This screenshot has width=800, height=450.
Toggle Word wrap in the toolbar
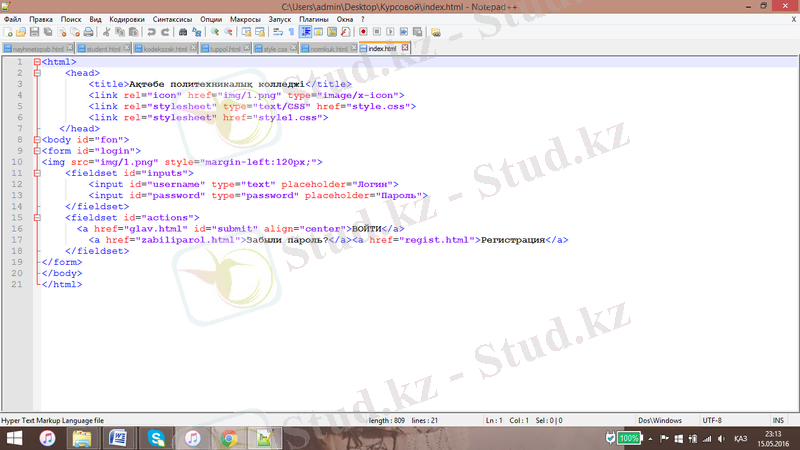pos(278,32)
